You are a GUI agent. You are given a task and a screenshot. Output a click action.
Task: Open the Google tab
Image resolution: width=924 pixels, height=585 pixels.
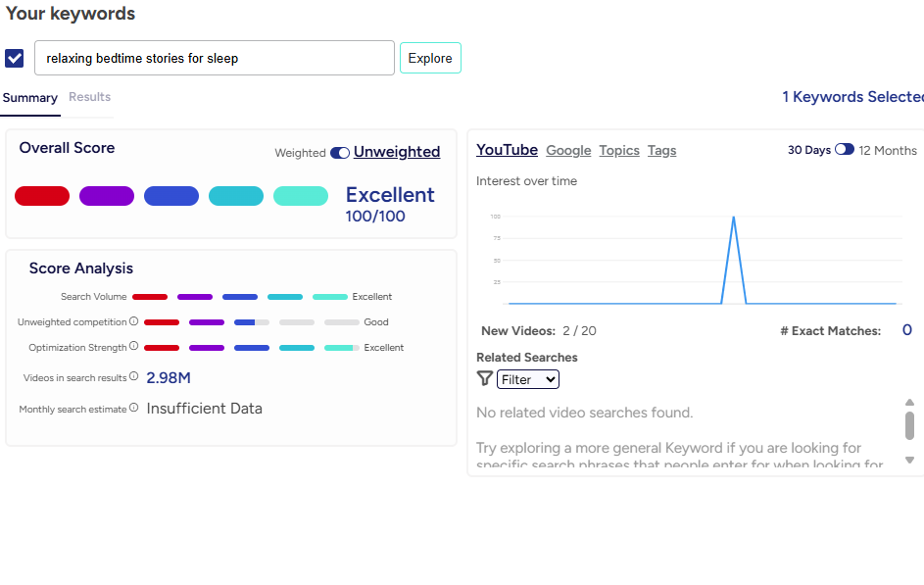[568, 150]
